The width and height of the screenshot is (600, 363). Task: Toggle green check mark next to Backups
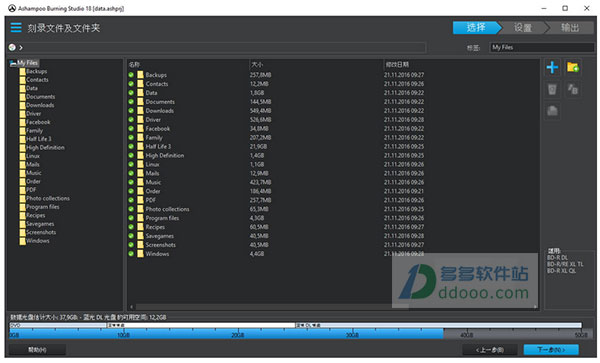click(x=131, y=75)
